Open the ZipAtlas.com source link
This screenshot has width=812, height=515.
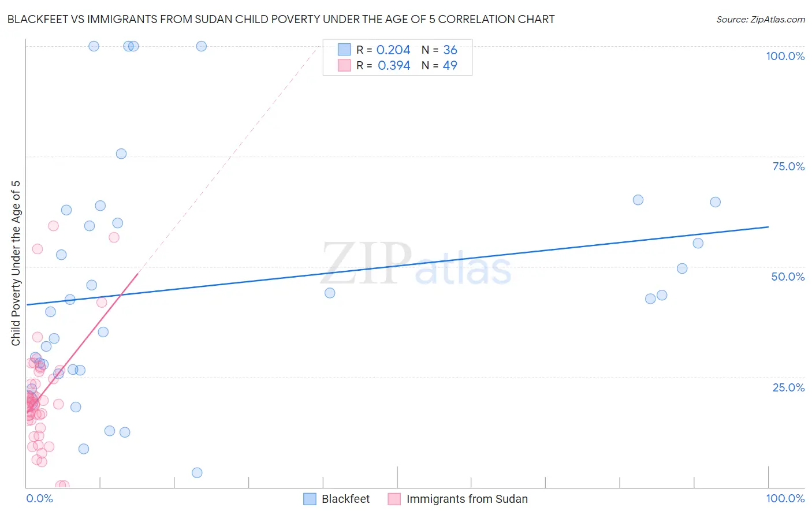[x=761, y=20]
